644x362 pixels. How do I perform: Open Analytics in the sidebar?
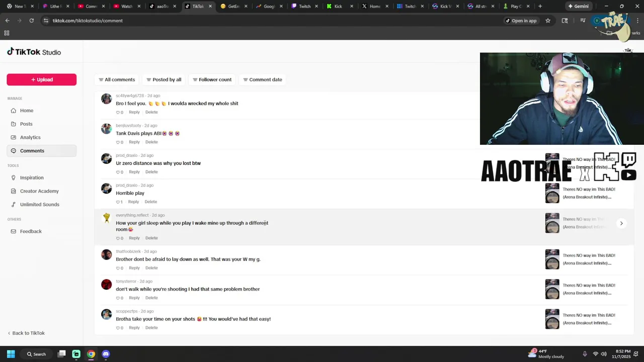pos(41,137)
